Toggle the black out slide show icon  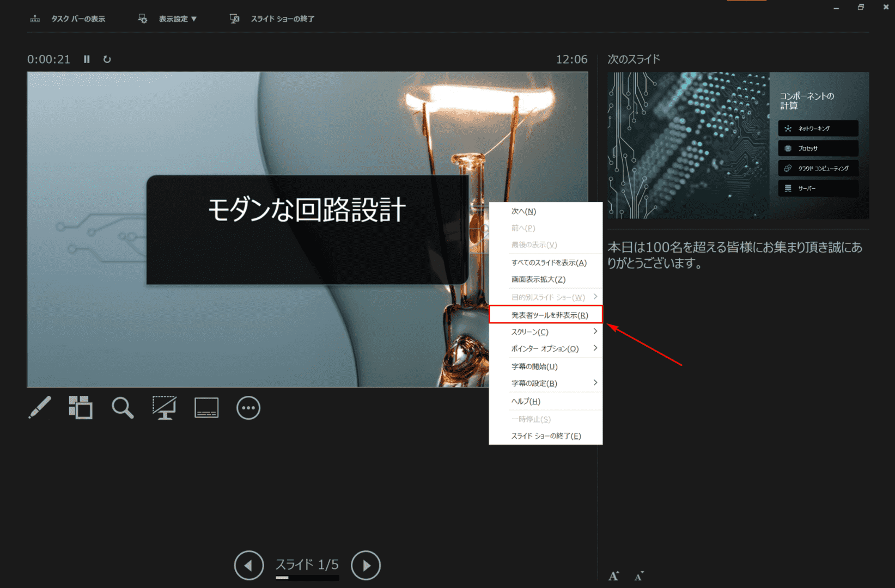[164, 408]
